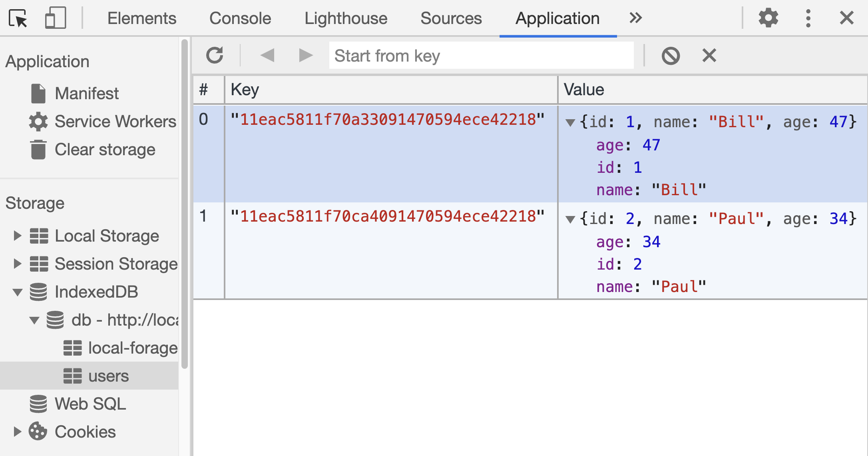Select the local-forage object store
This screenshot has height=456, width=868.
pyautogui.click(x=133, y=348)
